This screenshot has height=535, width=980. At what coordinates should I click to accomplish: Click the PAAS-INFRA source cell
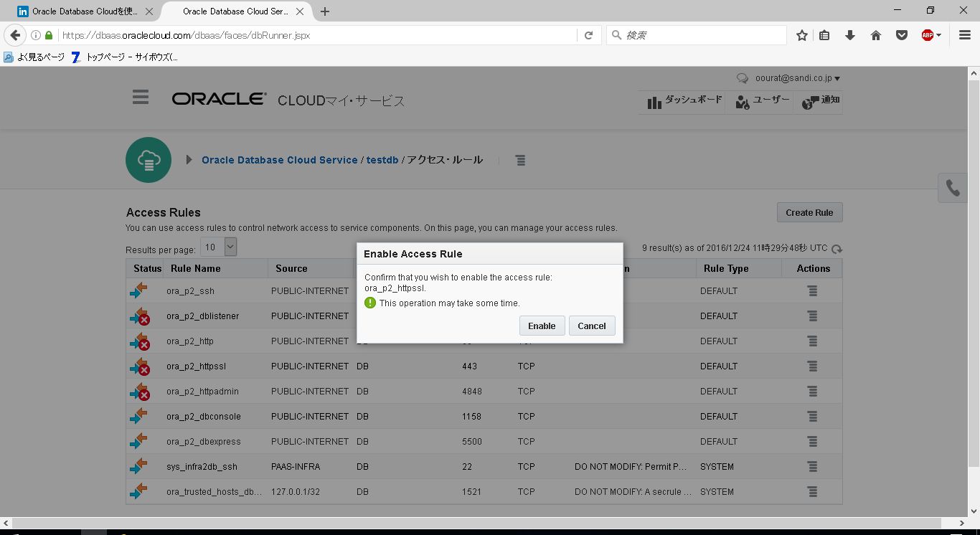coord(296,467)
